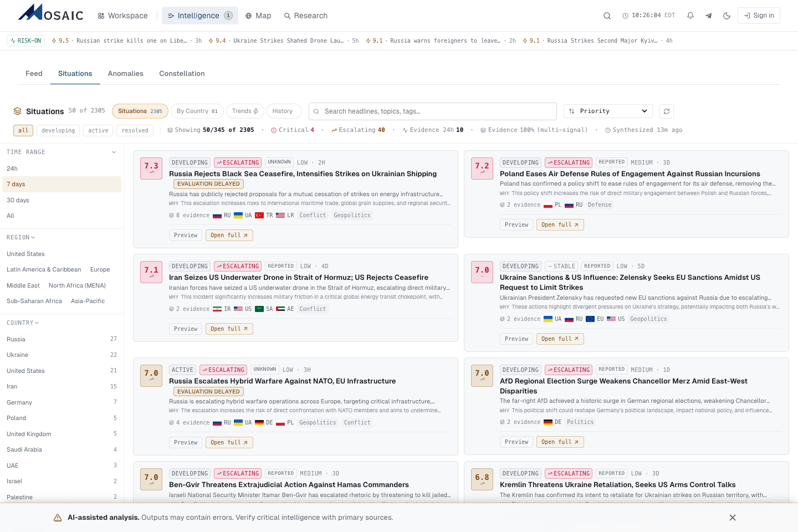Click the Sign in button
This screenshot has width=798, height=532.
click(759, 16)
